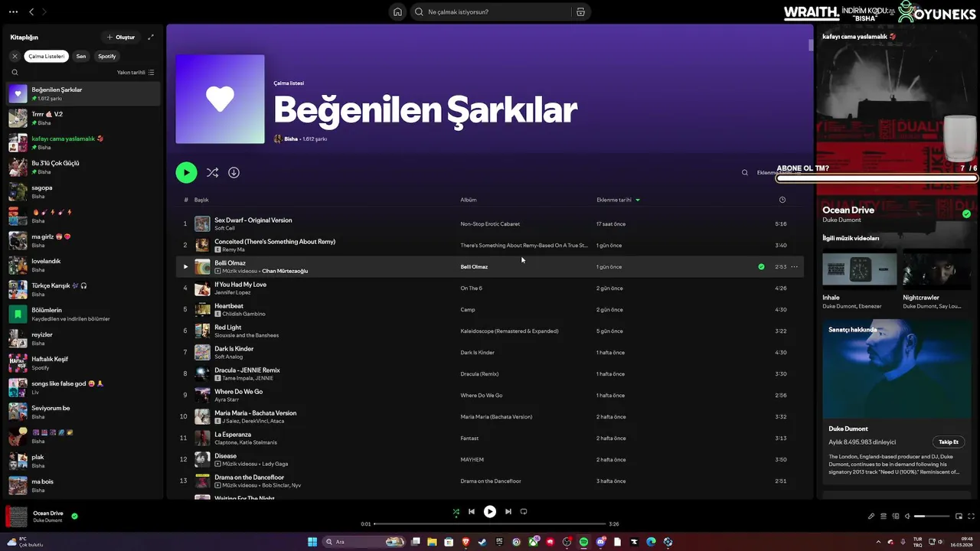Mute the volume speaker icon
This screenshot has width=980, height=551.
coord(908,516)
